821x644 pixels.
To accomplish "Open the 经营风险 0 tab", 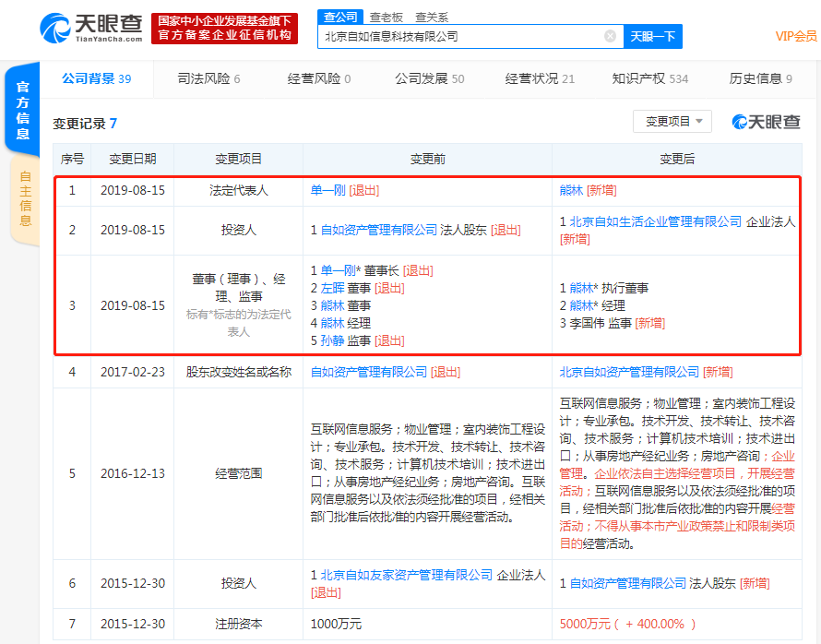I will 319,78.
